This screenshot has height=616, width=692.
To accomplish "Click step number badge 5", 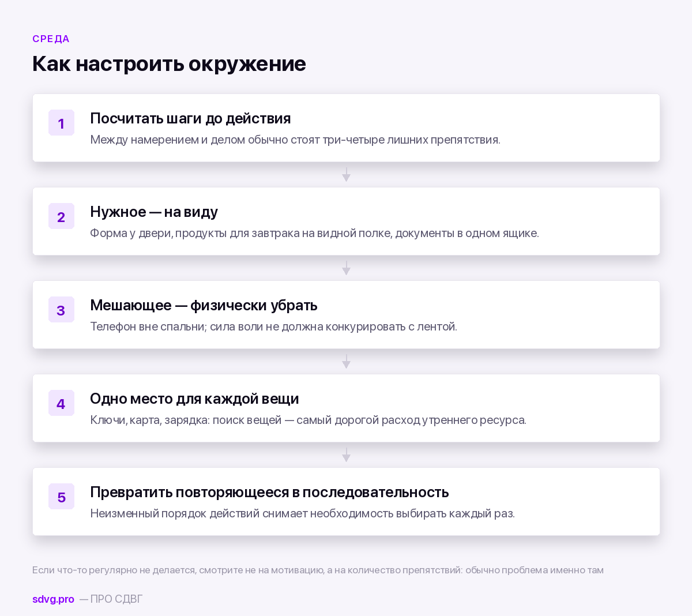I will pos(61,497).
